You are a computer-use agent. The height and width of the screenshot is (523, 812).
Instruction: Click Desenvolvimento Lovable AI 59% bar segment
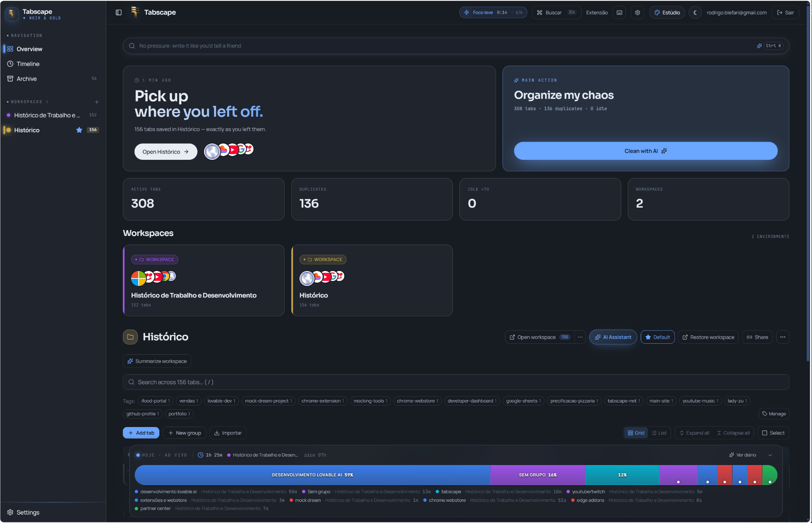[x=313, y=475]
